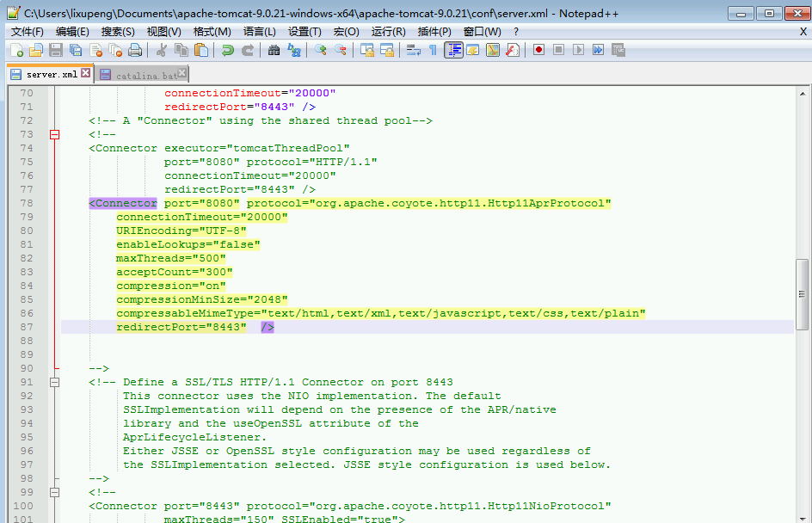Click line number 87 in margin
This screenshot has width=812, height=523.
pos(27,327)
